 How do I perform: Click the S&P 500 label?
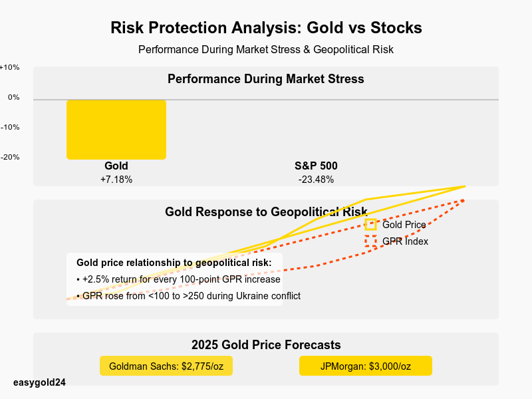click(x=317, y=166)
